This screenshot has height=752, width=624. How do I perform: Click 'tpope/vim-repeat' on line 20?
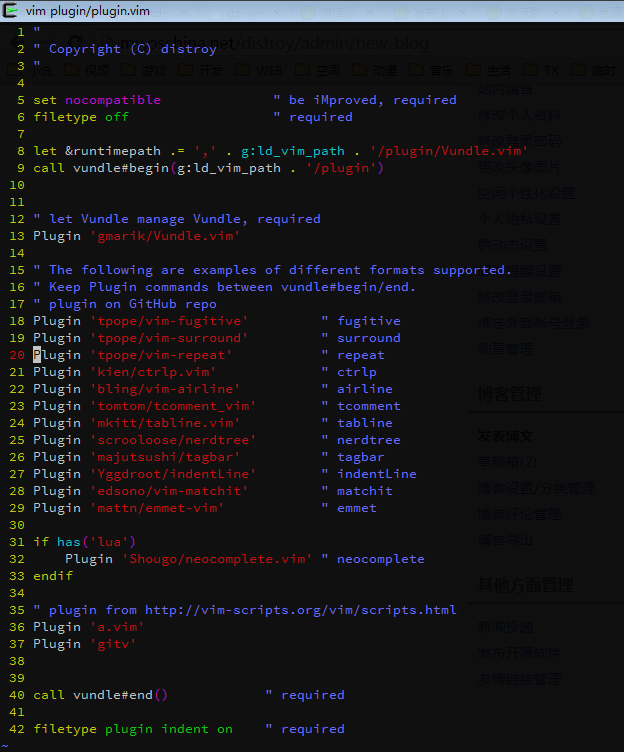coord(161,355)
